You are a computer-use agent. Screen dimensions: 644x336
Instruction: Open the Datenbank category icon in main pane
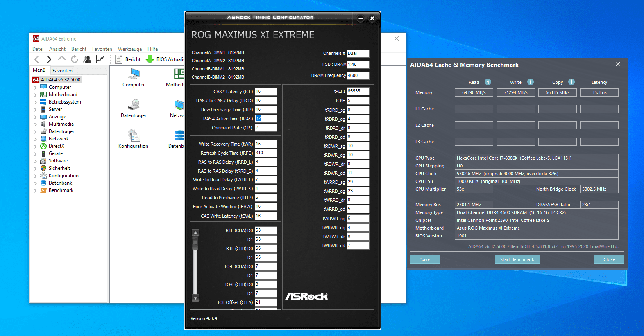click(x=179, y=135)
